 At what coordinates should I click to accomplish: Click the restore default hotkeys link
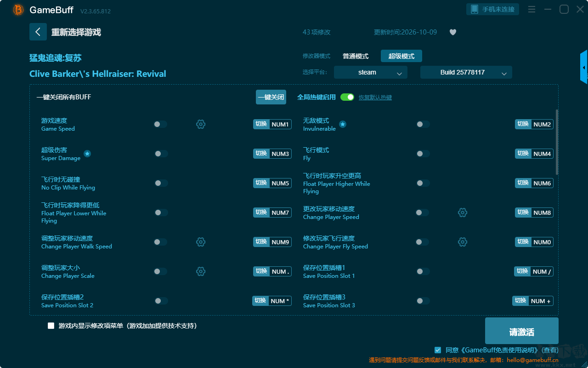pos(375,98)
